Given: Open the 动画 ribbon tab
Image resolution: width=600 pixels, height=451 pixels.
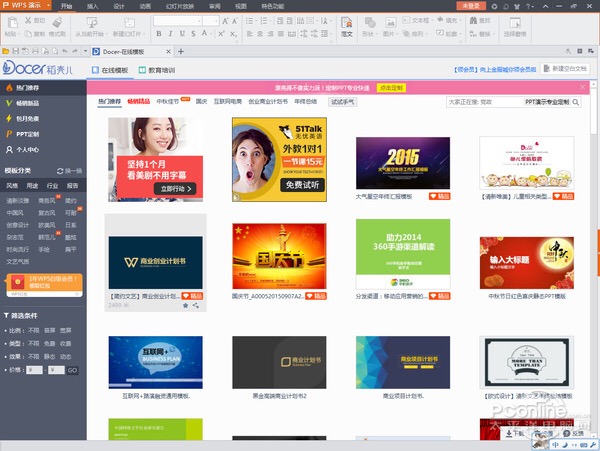Looking at the screenshot, I should [145, 6].
